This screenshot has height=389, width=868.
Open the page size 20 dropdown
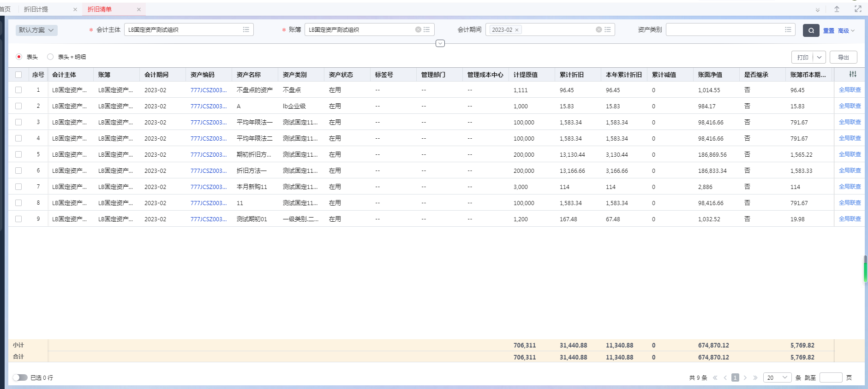tap(778, 377)
